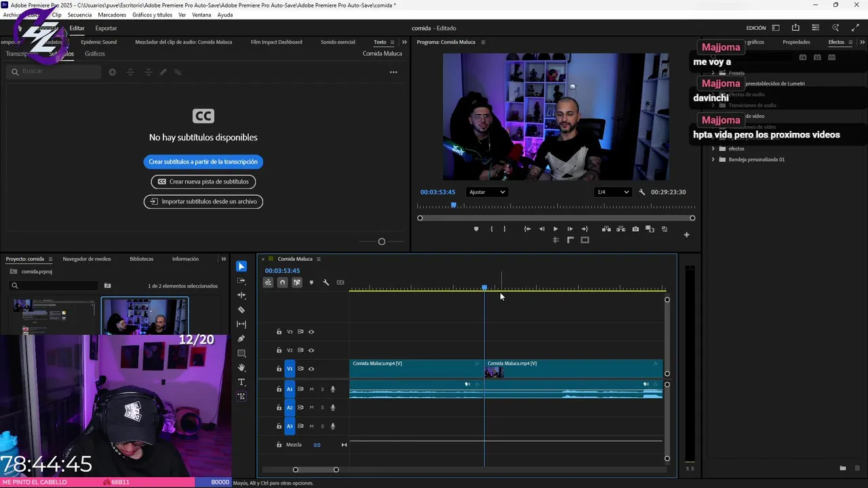Show overflow tabs in Project panel group
The image size is (868, 488).
[x=224, y=259]
